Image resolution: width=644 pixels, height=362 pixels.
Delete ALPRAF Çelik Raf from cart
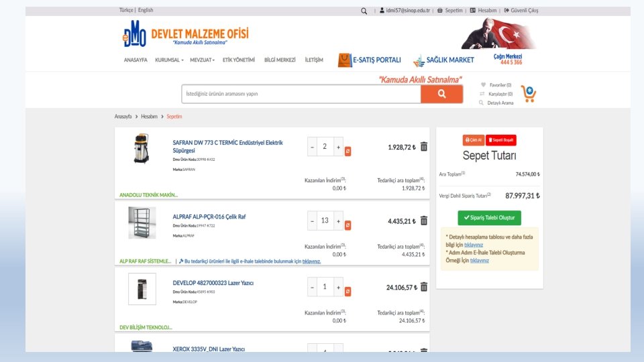coord(424,221)
